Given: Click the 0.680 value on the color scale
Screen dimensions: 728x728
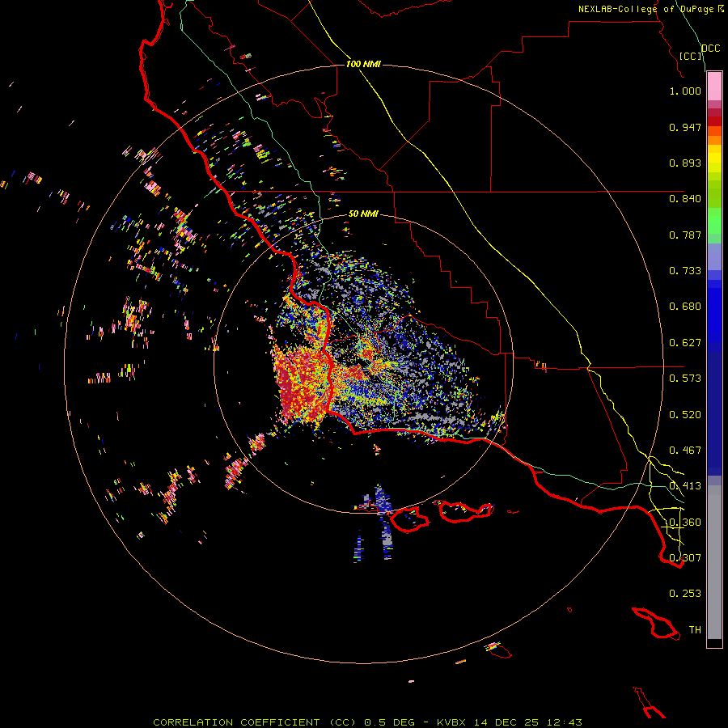Looking at the screenshot, I should [x=685, y=307].
